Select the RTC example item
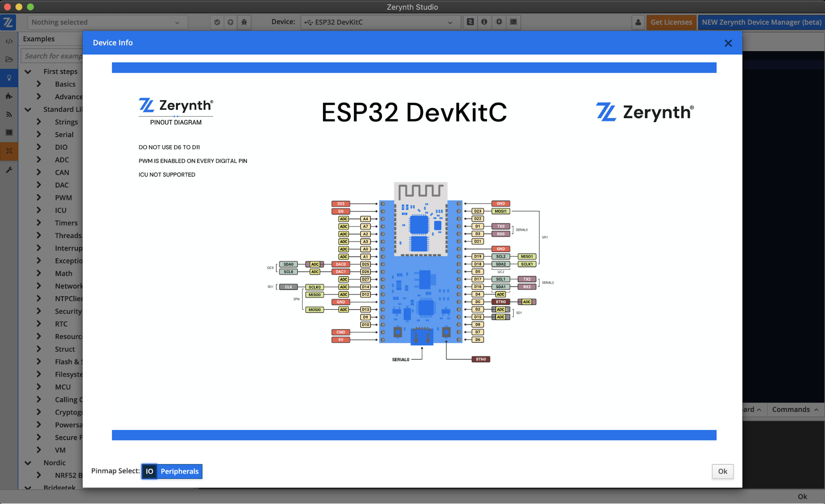Image resolution: width=825 pixels, height=504 pixels. click(61, 324)
